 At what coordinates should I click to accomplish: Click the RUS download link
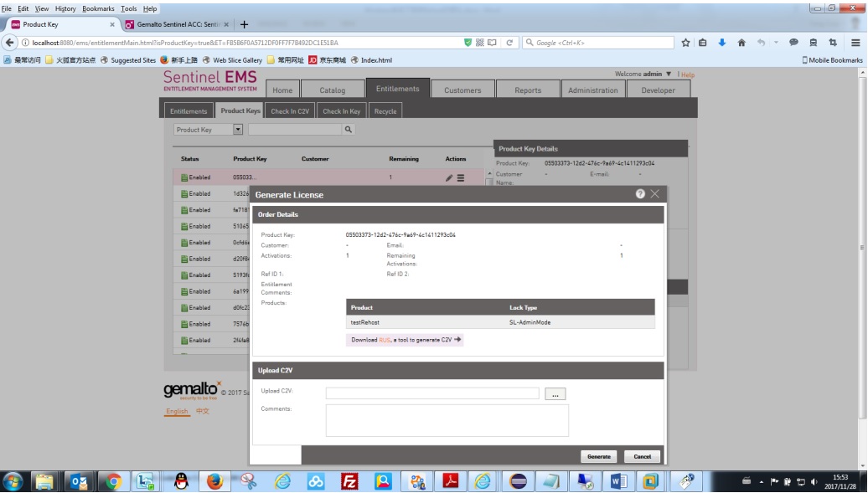point(385,340)
